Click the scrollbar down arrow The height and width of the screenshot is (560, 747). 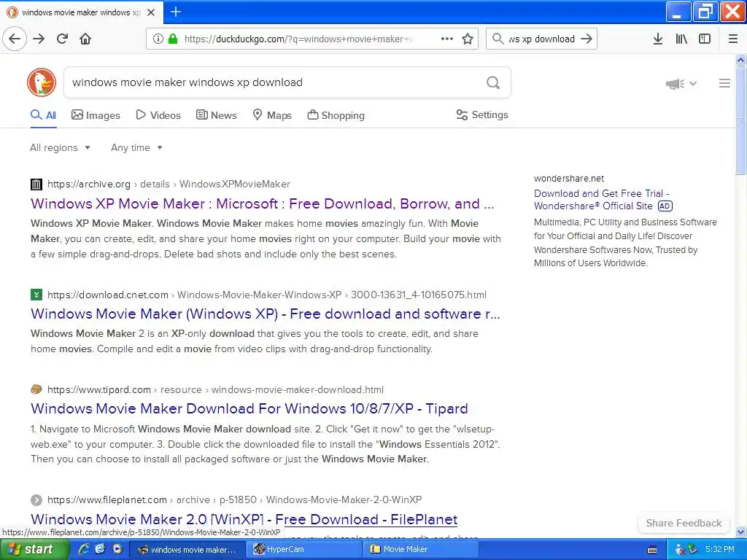pos(740,532)
